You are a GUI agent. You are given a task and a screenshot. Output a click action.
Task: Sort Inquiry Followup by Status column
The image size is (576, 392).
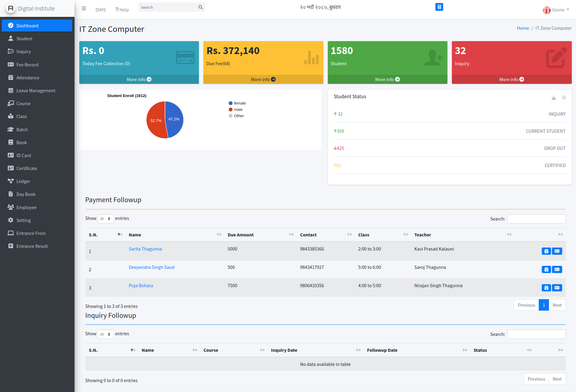(529, 350)
